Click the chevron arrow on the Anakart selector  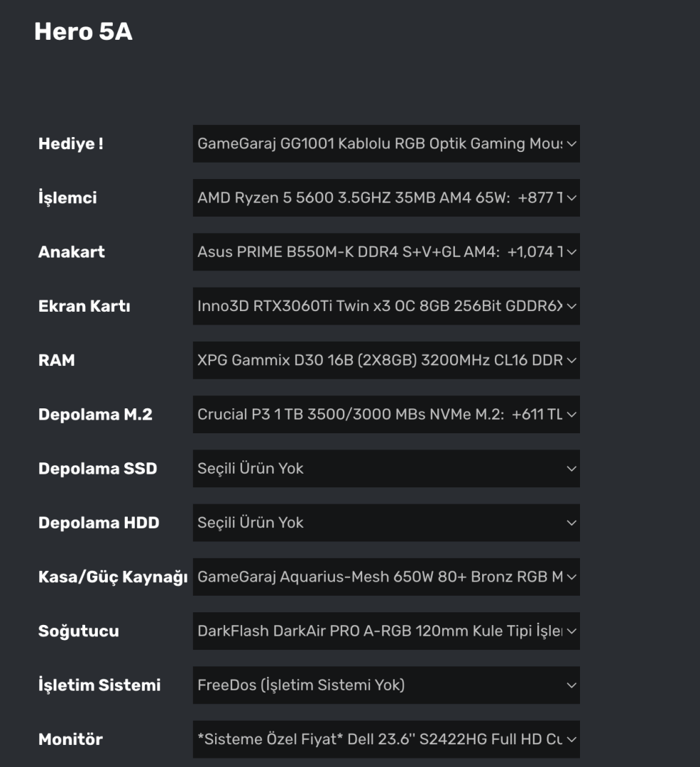pos(572,251)
